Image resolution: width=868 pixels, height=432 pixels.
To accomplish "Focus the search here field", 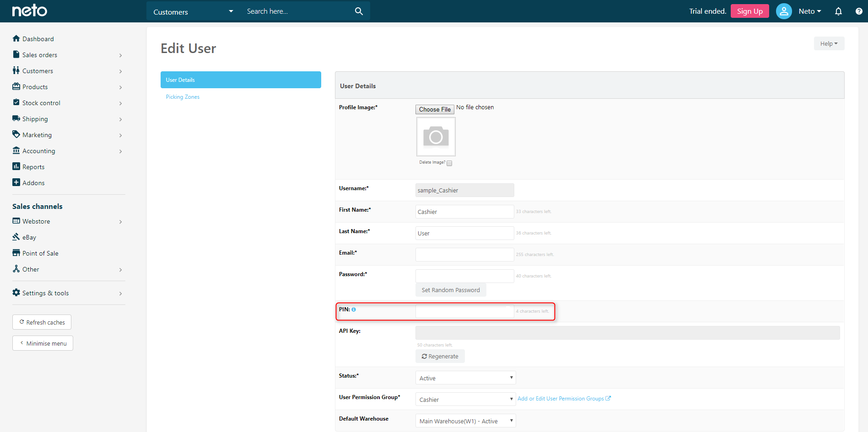I will (297, 11).
